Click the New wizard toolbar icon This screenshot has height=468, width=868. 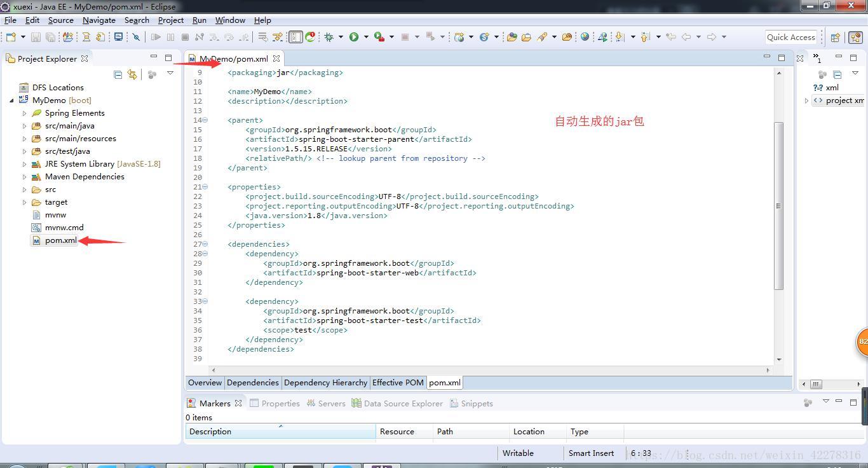click(11, 37)
